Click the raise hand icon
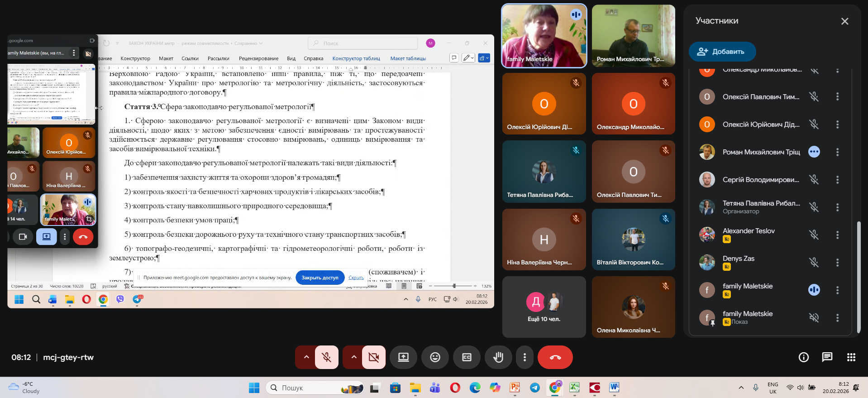The width and height of the screenshot is (868, 398). [498, 357]
